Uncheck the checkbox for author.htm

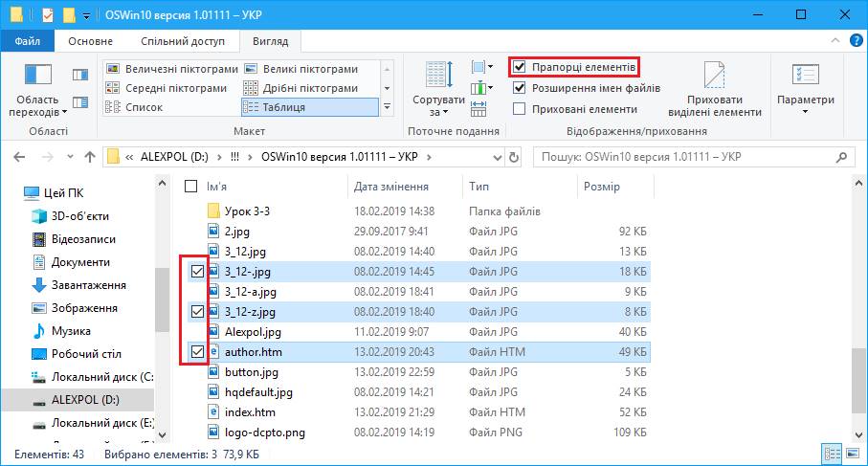coord(197,351)
